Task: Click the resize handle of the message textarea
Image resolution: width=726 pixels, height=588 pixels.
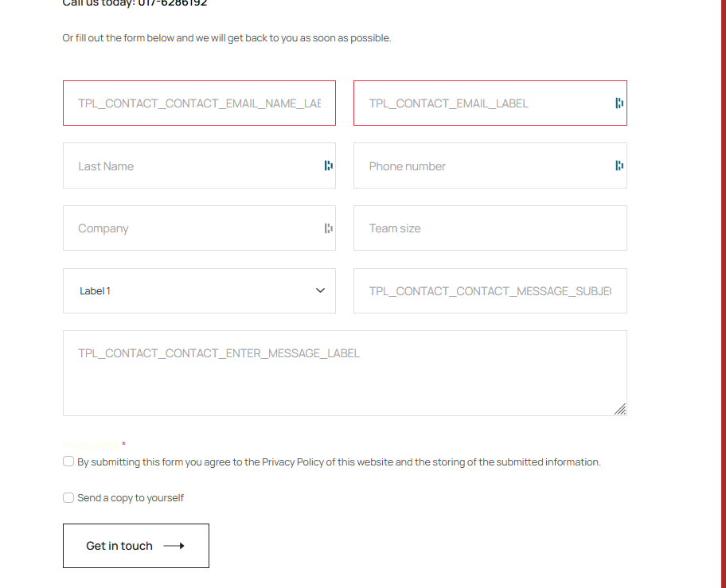Action: [620, 409]
